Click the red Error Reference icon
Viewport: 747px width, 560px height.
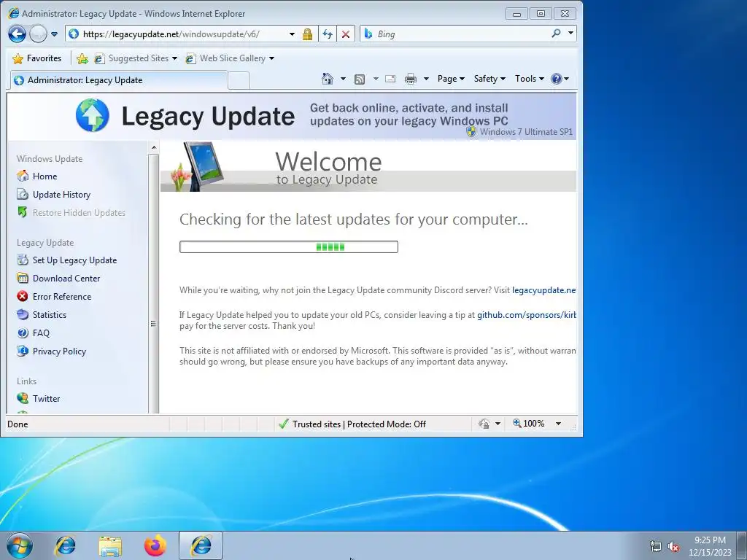pos(23,296)
